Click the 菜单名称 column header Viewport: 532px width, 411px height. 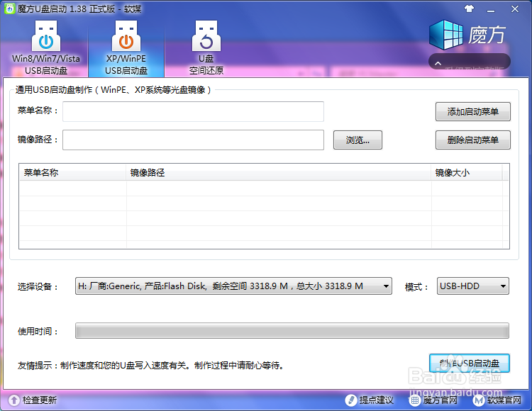pos(72,173)
